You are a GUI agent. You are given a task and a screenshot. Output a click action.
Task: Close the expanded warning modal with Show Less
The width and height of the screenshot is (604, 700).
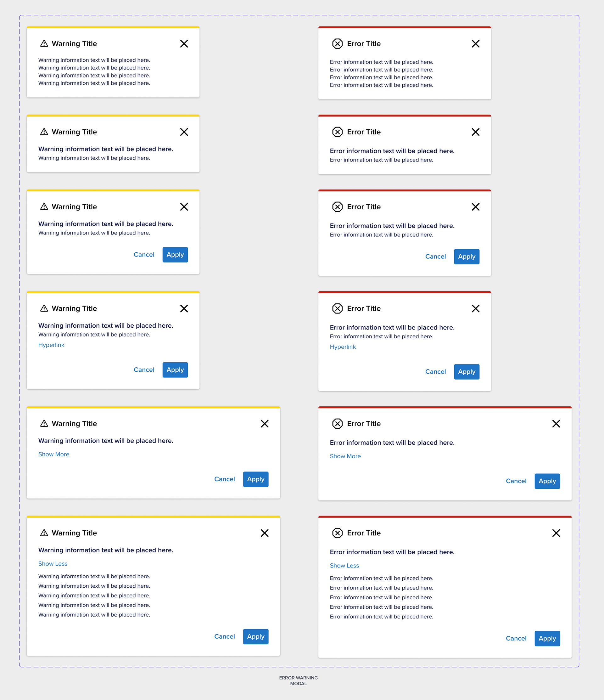coord(264,533)
